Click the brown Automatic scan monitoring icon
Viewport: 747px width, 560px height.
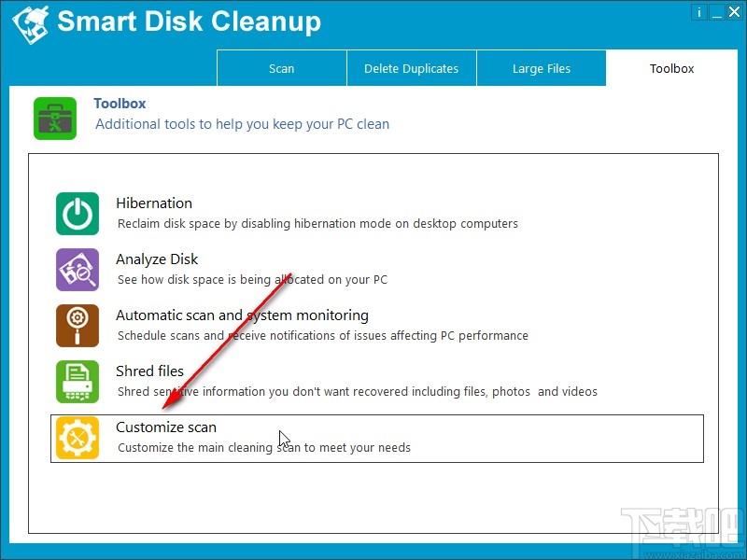click(78, 326)
